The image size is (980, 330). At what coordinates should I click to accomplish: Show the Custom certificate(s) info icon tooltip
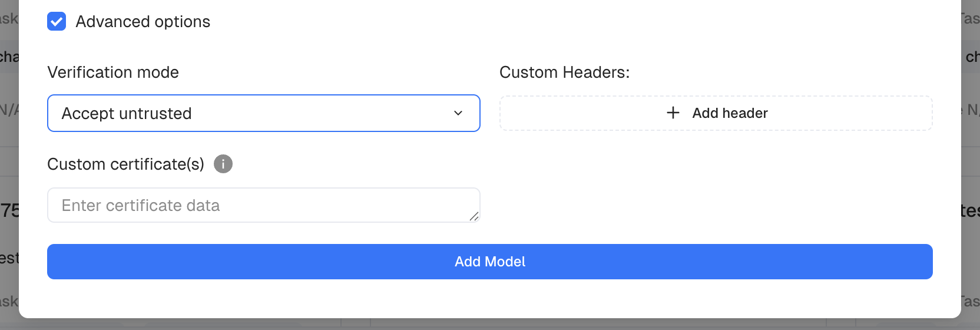coord(223,164)
